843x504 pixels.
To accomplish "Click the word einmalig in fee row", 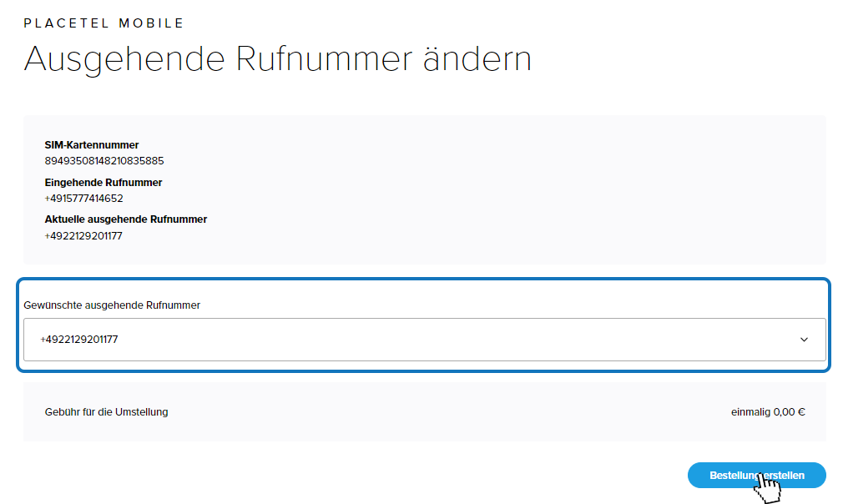I will pyautogui.click(x=750, y=412).
